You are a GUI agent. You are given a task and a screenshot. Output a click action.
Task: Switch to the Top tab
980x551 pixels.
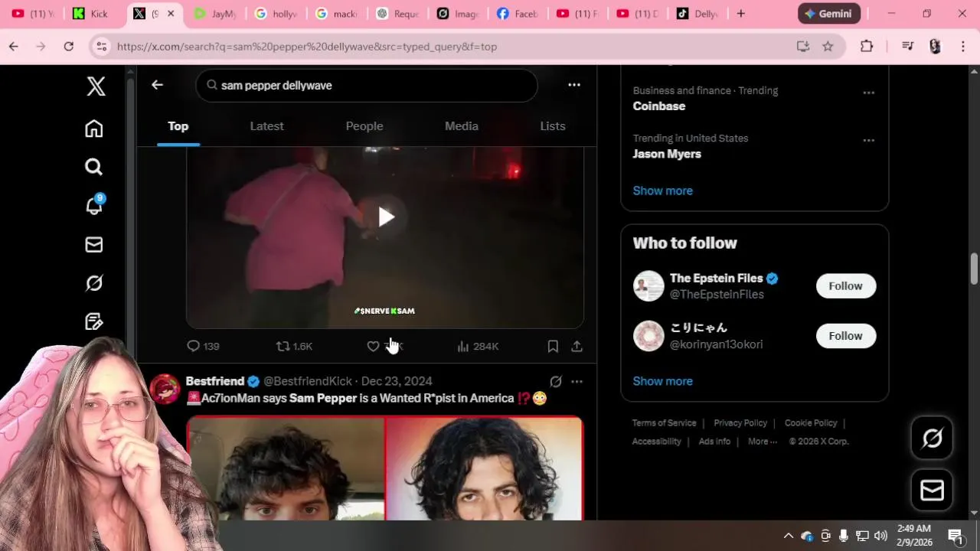(x=178, y=126)
